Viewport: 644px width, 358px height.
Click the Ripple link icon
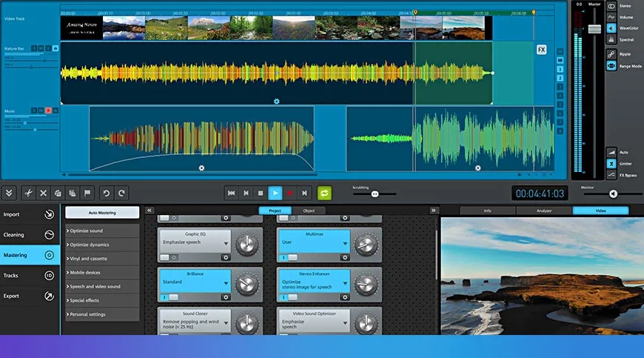pyautogui.click(x=611, y=54)
